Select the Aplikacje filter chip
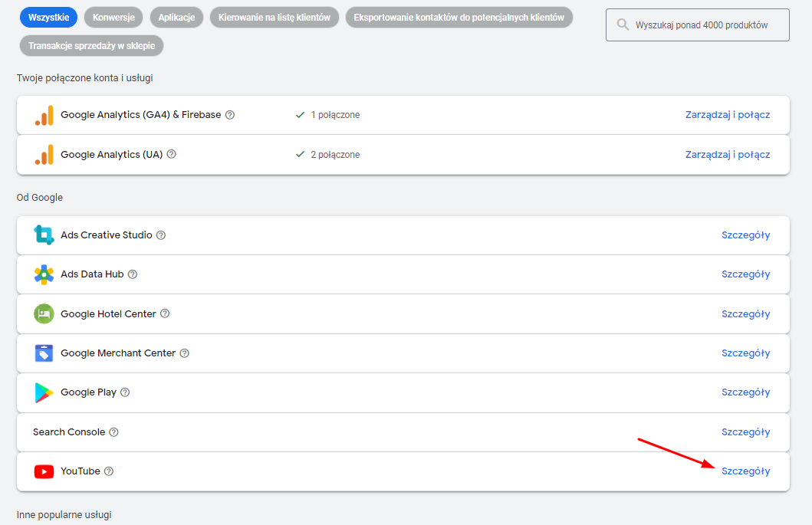This screenshot has width=812, height=525. 176,17
